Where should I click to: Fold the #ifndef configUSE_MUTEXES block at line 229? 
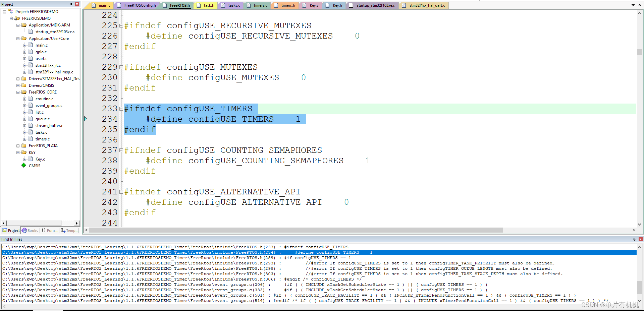point(121,67)
